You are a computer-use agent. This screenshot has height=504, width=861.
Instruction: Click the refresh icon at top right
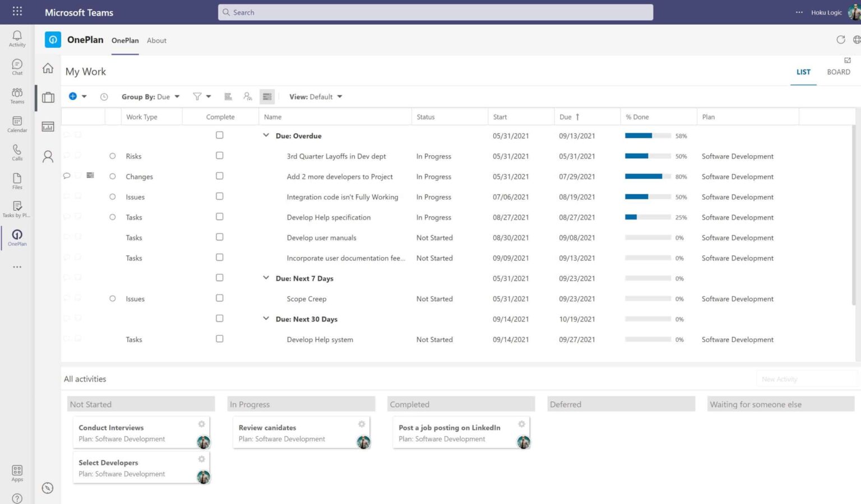[x=841, y=40]
